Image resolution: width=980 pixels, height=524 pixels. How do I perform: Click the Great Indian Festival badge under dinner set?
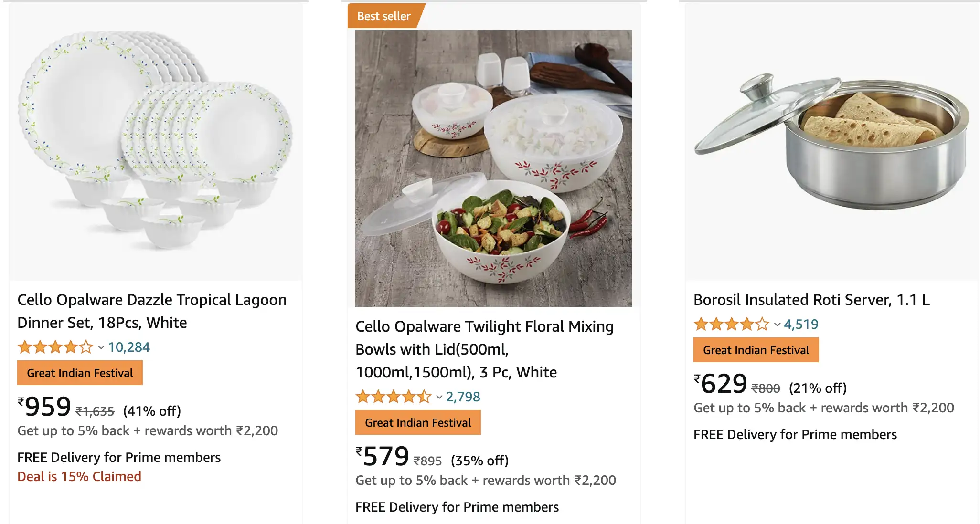tap(79, 373)
